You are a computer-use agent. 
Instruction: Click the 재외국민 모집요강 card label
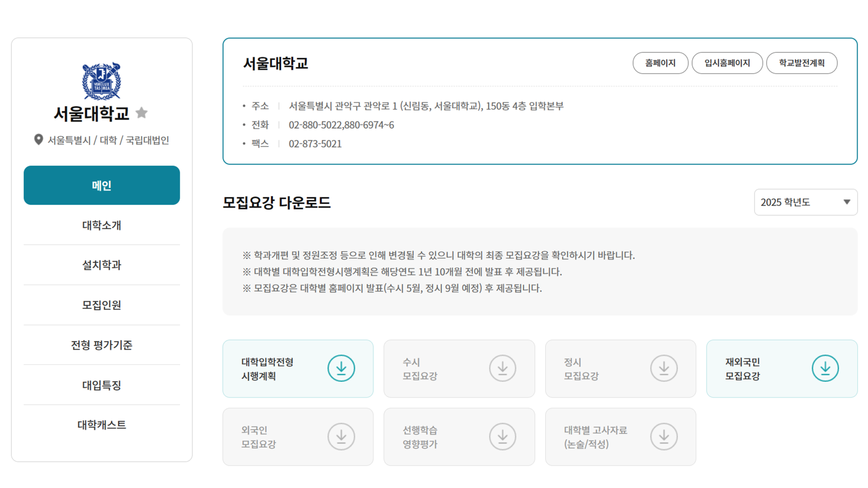[743, 369]
